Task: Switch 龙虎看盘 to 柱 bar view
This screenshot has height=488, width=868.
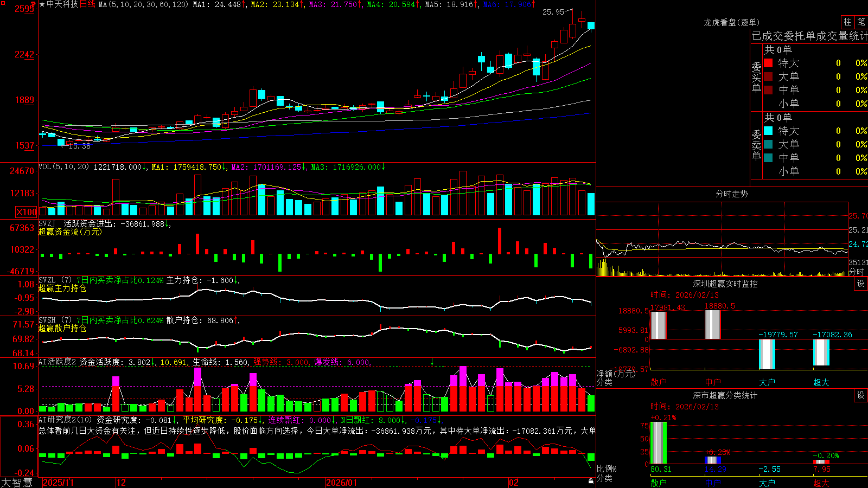Action: click(847, 22)
